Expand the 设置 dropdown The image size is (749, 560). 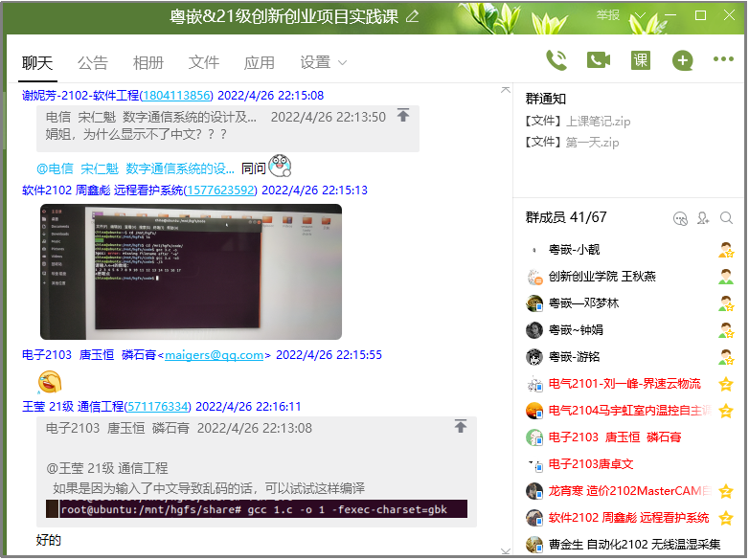(323, 62)
